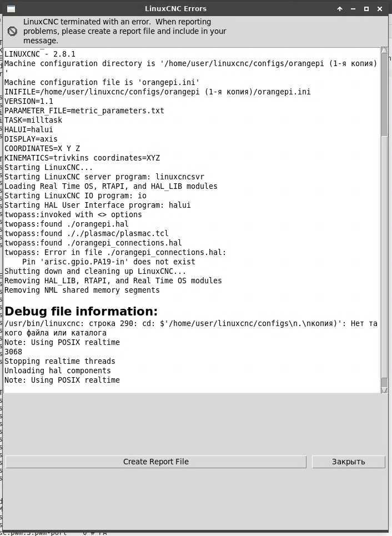Click the scrollbar up arrow of the log
The height and width of the screenshot is (536, 392).
pos(384,50)
